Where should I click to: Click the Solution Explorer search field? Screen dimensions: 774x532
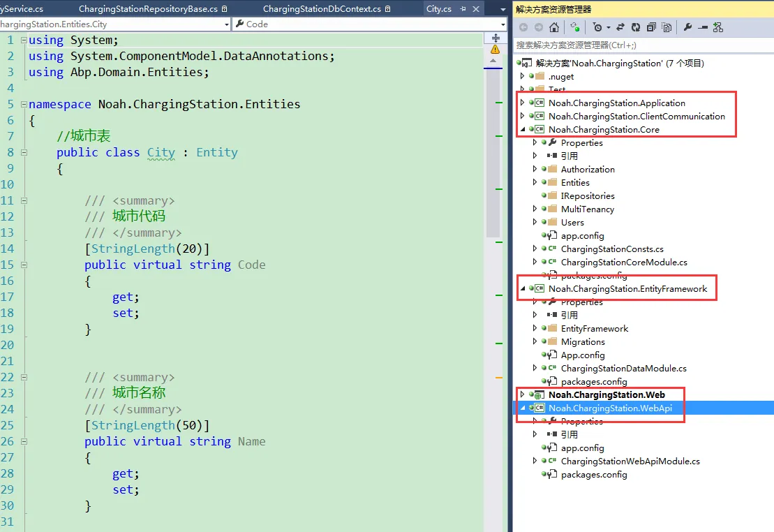(x=642, y=45)
